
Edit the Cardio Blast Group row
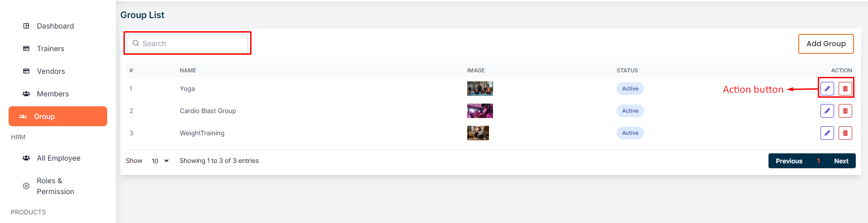point(827,111)
